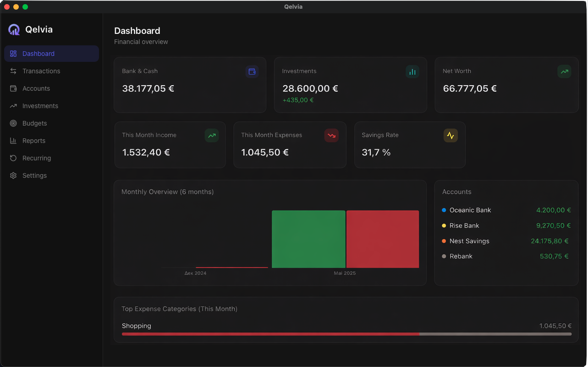
Task: Click the green trend icon on Net Worth card
Action: 564,71
